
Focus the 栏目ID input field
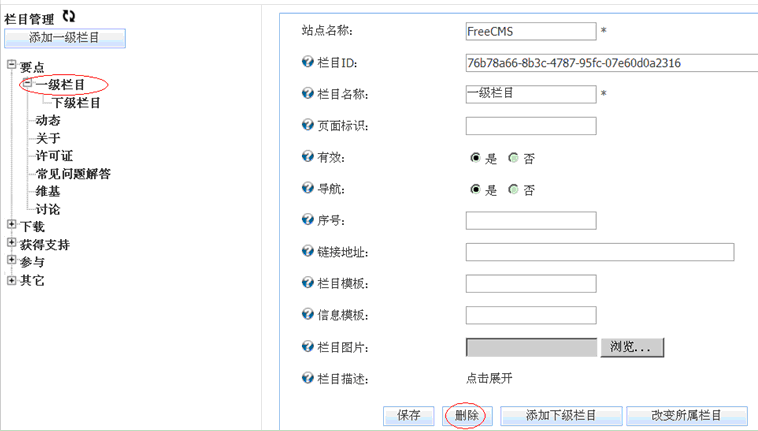pos(612,63)
